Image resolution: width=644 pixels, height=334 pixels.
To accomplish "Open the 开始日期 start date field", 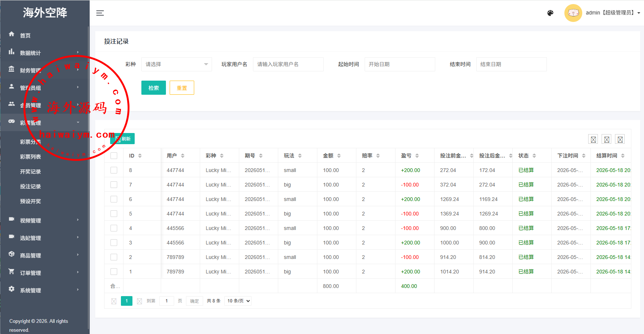I will (400, 64).
